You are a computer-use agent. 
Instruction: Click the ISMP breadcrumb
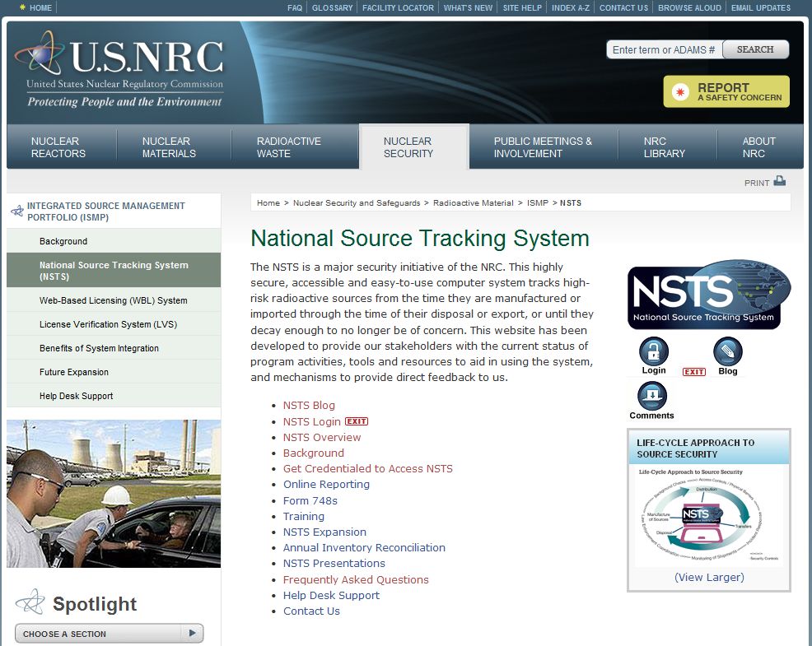538,203
